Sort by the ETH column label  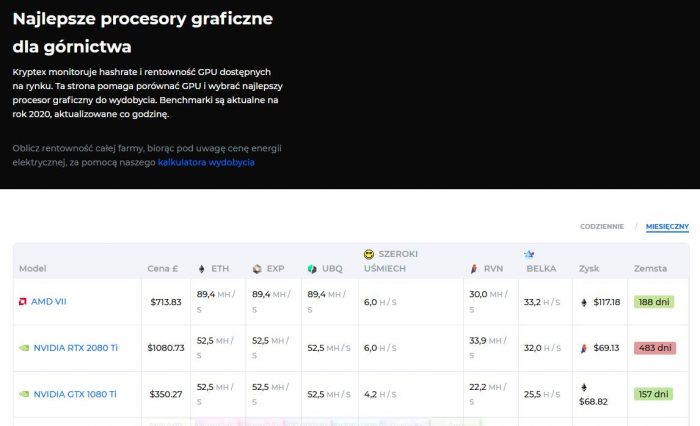click(220, 268)
